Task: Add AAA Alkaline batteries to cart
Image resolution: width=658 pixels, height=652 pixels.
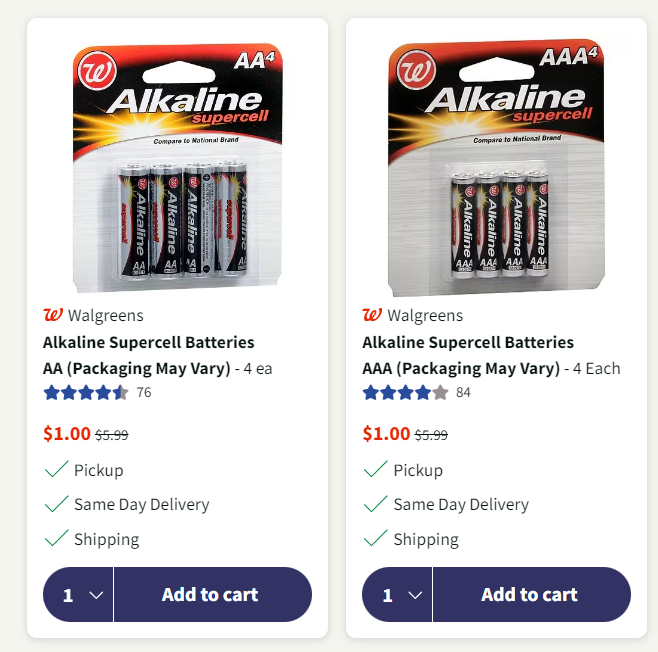Action: point(529,595)
